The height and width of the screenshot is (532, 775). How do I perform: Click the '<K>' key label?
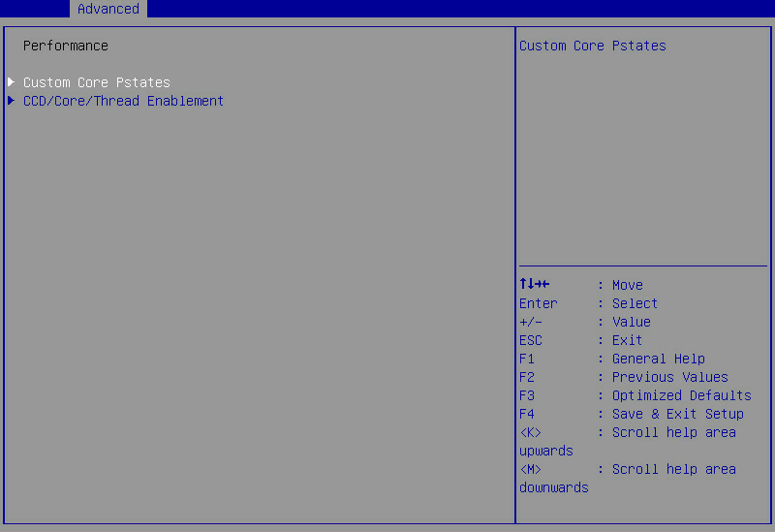coord(531,432)
